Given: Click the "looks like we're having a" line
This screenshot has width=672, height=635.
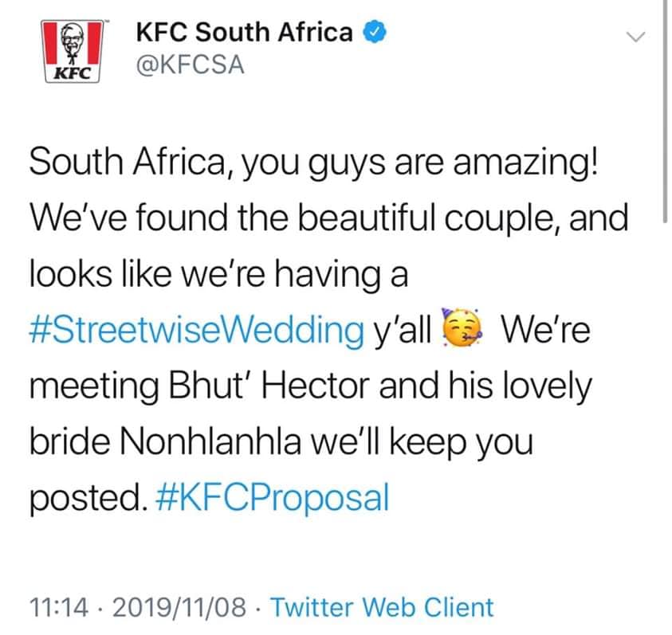Looking at the screenshot, I should point(218,274).
